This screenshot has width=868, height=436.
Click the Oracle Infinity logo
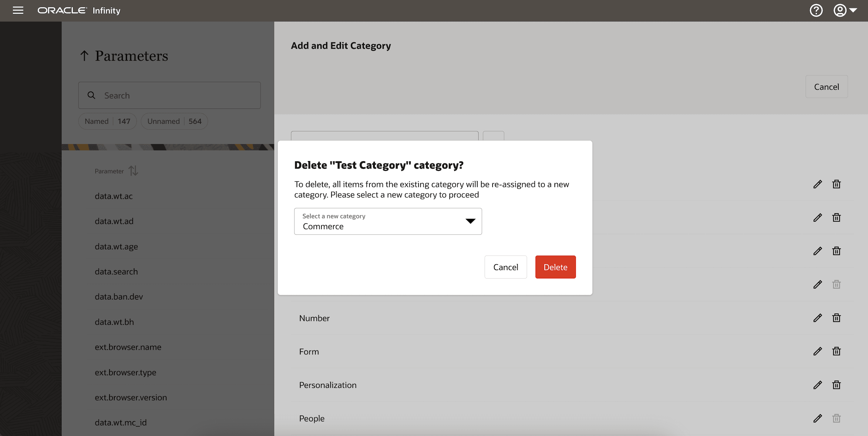pos(79,10)
